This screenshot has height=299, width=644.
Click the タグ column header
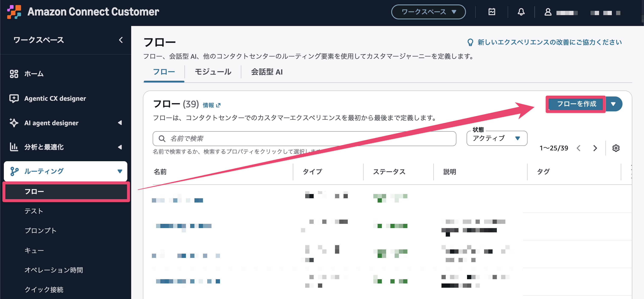point(543,172)
